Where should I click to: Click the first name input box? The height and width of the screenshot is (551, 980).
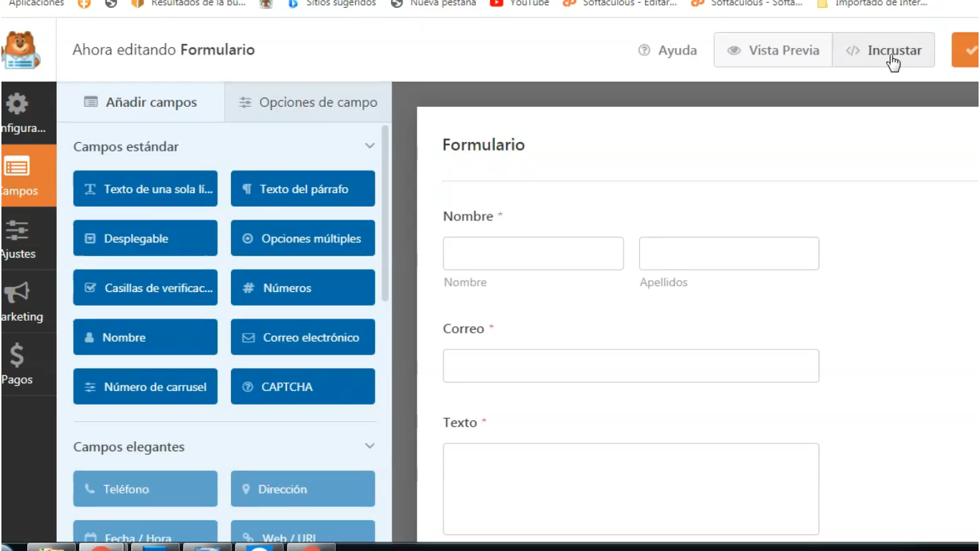533,253
